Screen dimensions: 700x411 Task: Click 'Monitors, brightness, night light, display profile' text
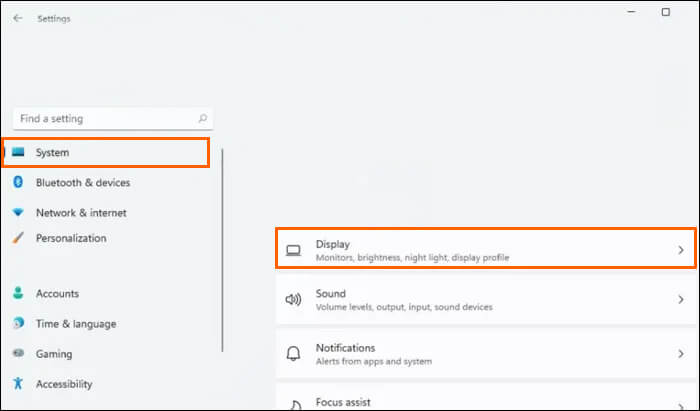pyautogui.click(x=412, y=257)
